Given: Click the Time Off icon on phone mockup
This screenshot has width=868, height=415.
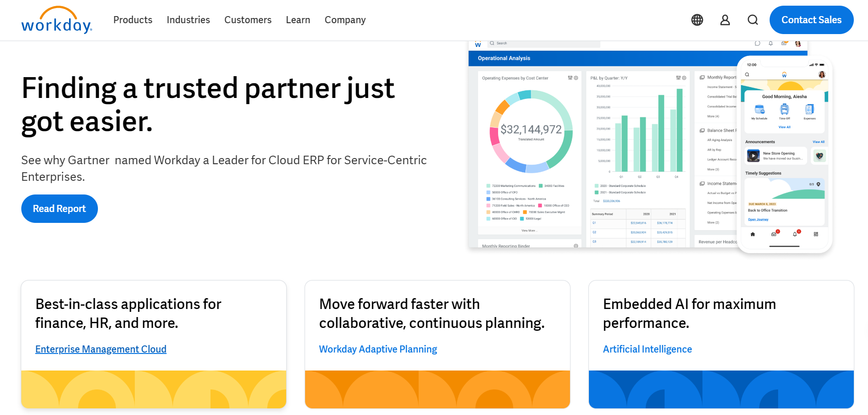Looking at the screenshot, I should coord(784,109).
